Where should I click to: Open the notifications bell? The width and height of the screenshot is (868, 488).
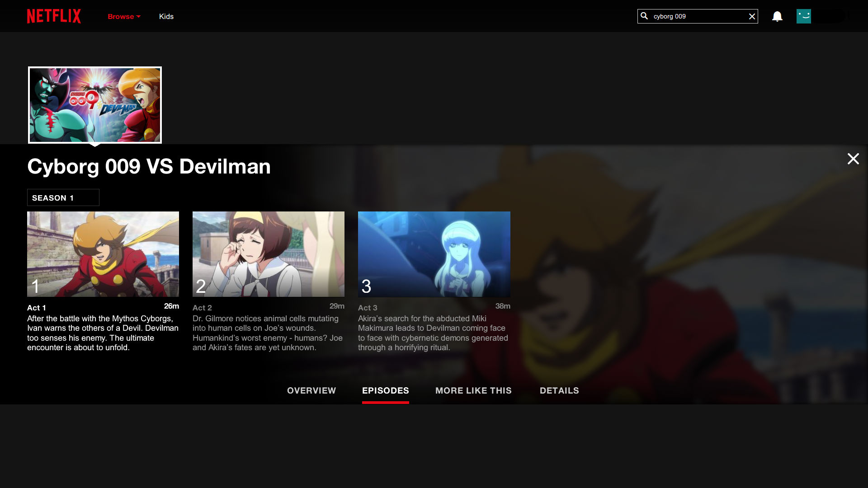point(777,17)
